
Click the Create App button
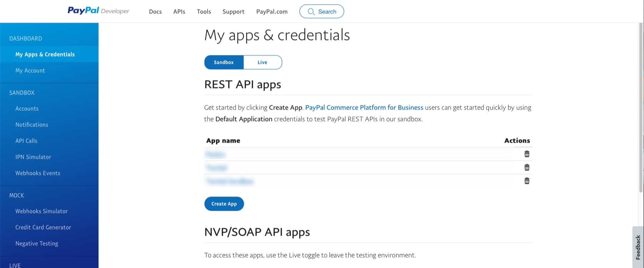(x=224, y=204)
